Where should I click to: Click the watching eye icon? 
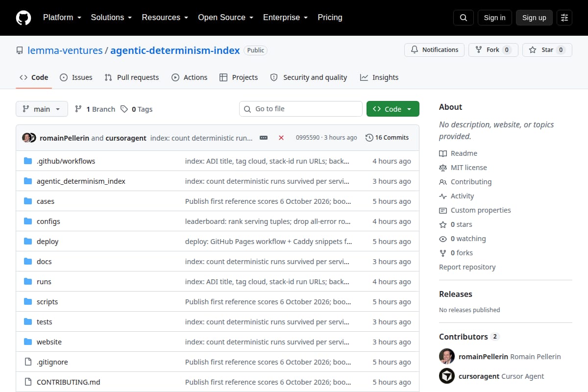point(443,239)
